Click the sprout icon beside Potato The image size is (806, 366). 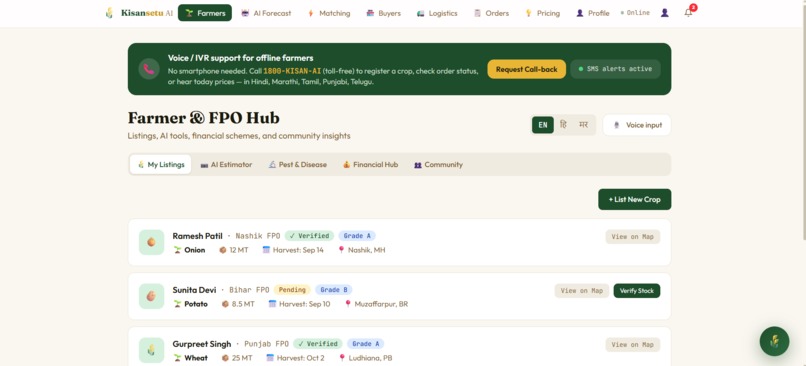(x=177, y=304)
